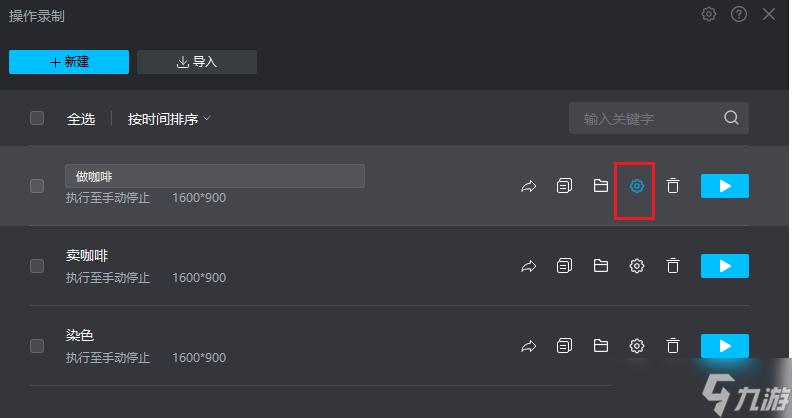Image resolution: width=792 pixels, height=418 pixels.
Task: Share the 染色 recording
Action: (528, 346)
